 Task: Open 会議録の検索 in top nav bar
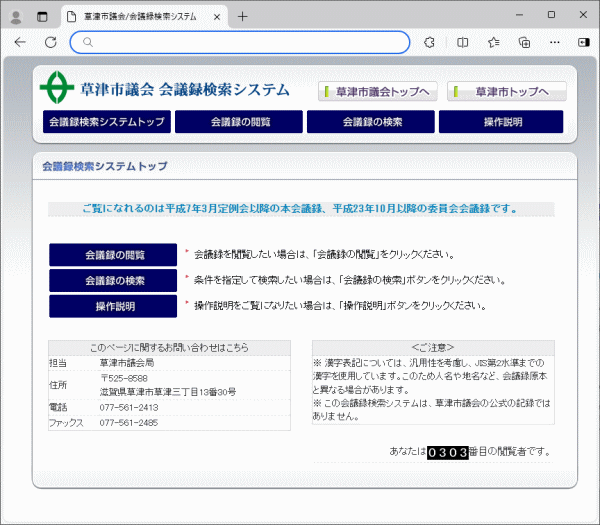point(371,122)
